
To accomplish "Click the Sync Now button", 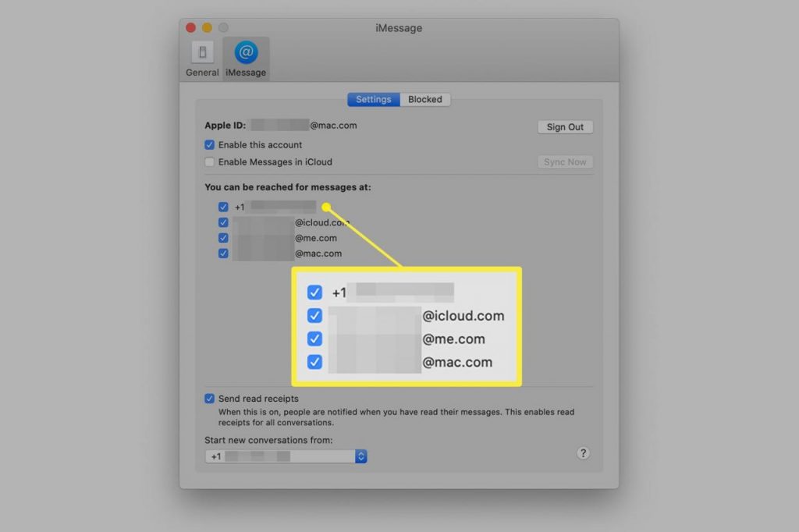I will (565, 162).
